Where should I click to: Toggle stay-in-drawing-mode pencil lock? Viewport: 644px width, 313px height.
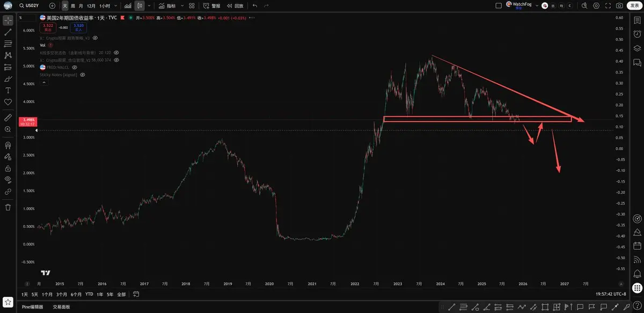coord(8,157)
